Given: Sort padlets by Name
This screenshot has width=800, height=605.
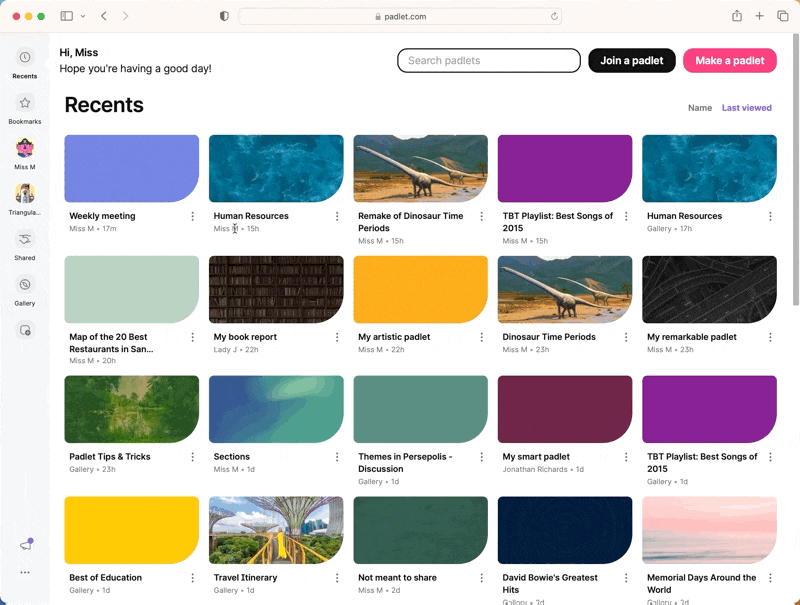Looking at the screenshot, I should click(699, 108).
